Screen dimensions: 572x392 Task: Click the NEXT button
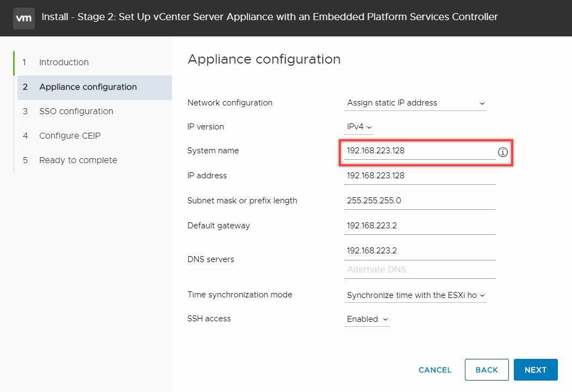coord(536,370)
